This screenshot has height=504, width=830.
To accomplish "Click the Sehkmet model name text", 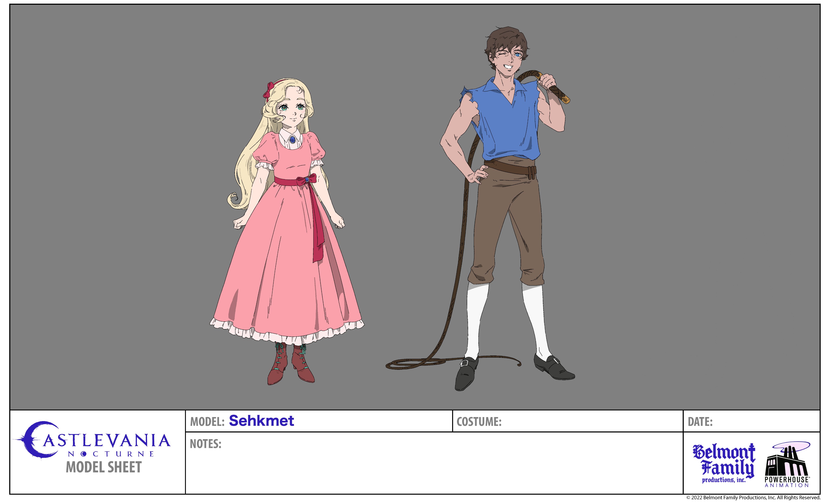I will point(261,421).
